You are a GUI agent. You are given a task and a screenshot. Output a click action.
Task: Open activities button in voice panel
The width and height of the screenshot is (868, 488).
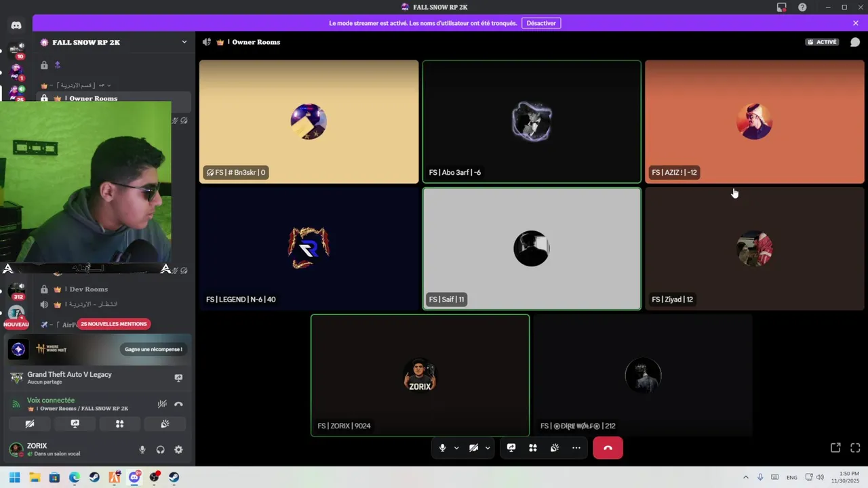(x=119, y=424)
